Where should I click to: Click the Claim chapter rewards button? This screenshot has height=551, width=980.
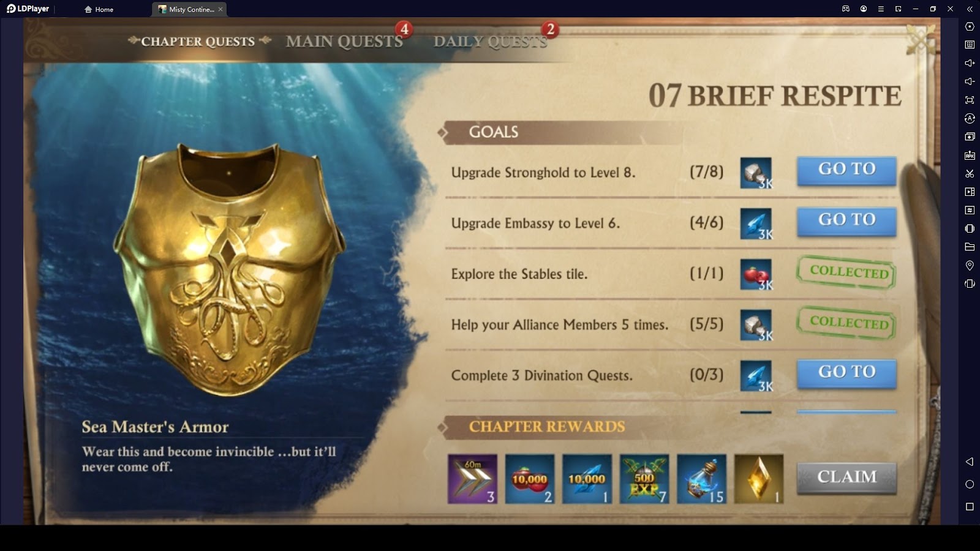tap(846, 477)
